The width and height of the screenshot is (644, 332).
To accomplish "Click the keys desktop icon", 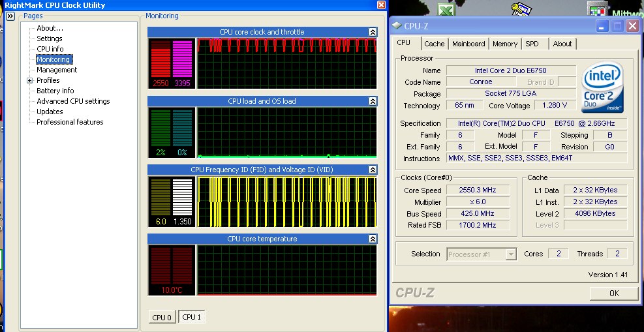I will point(521,9).
